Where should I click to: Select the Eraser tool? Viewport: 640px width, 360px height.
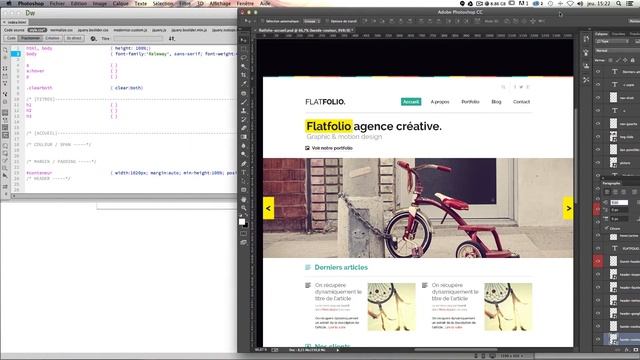(244, 128)
